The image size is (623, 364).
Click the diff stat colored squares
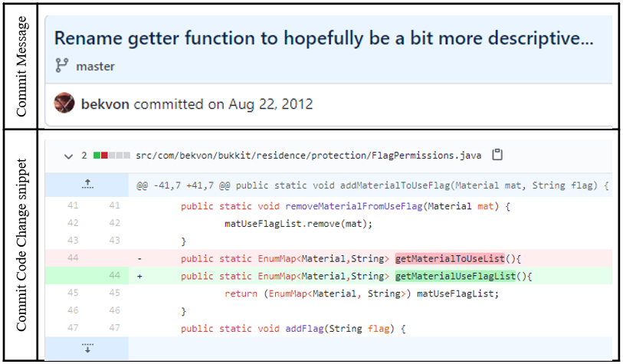(112, 156)
